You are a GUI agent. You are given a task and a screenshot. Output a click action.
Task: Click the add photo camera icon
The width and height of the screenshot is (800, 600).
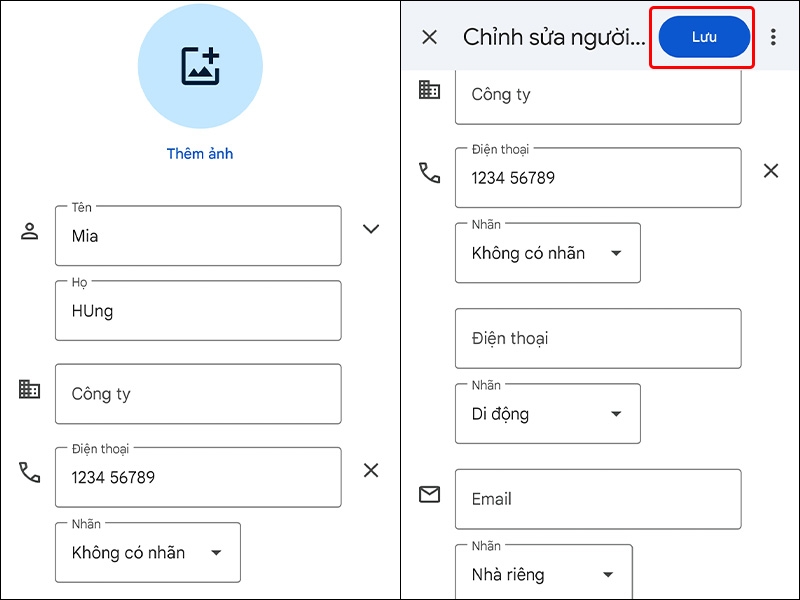[200, 64]
